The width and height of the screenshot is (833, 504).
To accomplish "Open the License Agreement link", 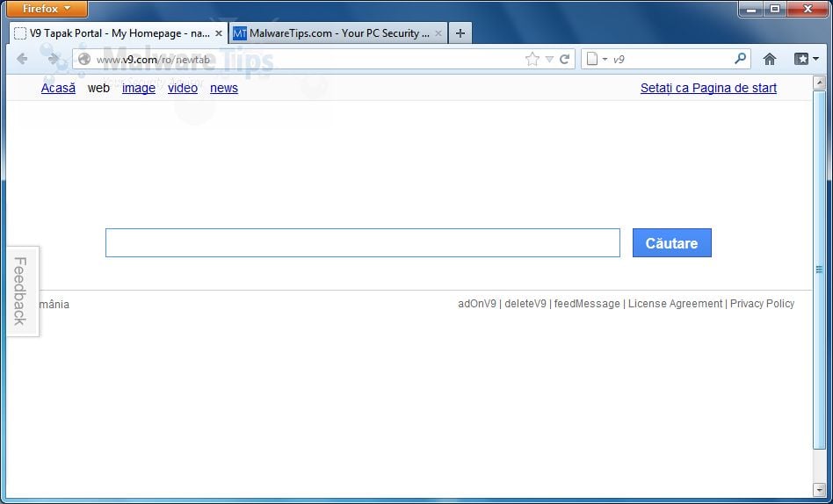I will (675, 304).
